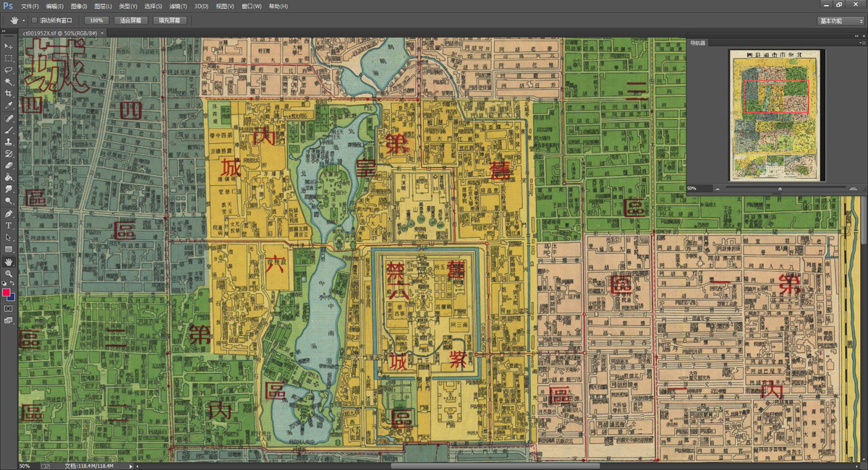The height and width of the screenshot is (470, 868).
Task: Open the 类型(Y) menu
Action: coord(129,6)
